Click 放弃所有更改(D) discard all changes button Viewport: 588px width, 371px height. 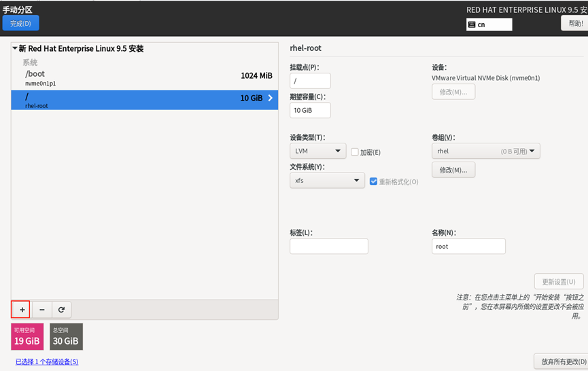pyautogui.click(x=561, y=361)
